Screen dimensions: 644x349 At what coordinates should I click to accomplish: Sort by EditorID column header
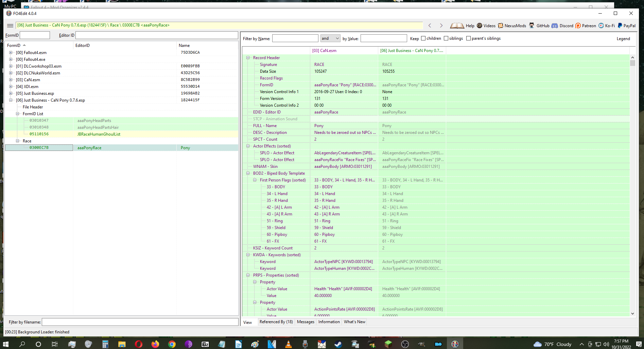click(125, 46)
